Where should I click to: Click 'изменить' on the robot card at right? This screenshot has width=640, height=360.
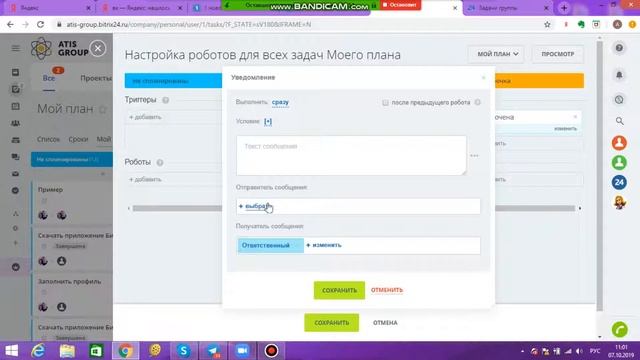pyautogui.click(x=565, y=129)
